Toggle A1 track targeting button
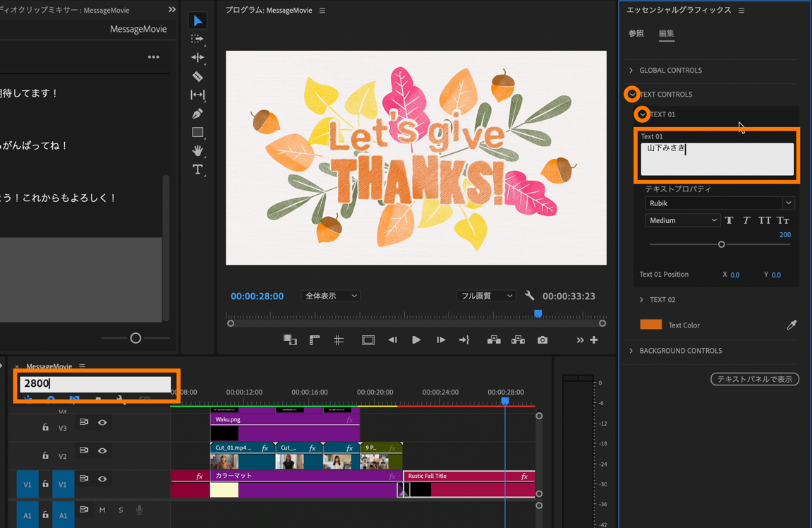 (63, 515)
